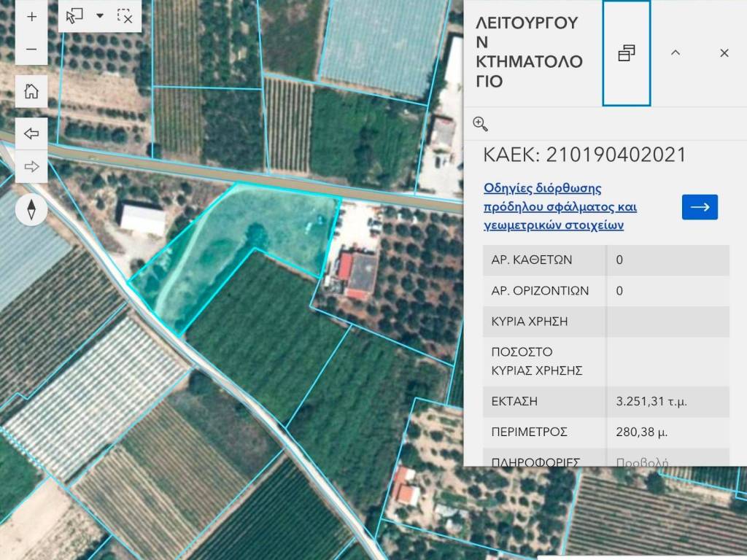This screenshot has height=560, width=747.
Task: Click the Προβολή link in ΠΛΗΡΟΦΟΡΙΕΣ row
Action: click(x=642, y=462)
